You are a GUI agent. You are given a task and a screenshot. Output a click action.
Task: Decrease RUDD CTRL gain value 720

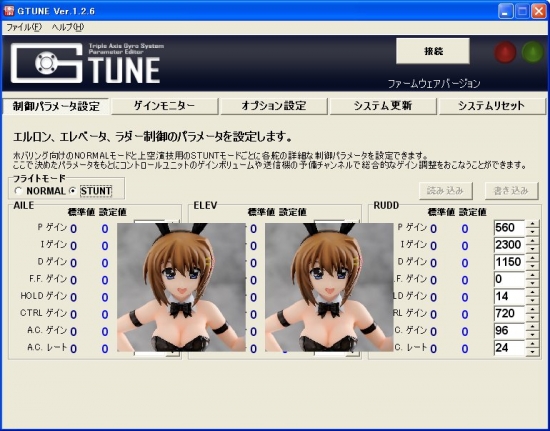pyautogui.click(x=532, y=317)
